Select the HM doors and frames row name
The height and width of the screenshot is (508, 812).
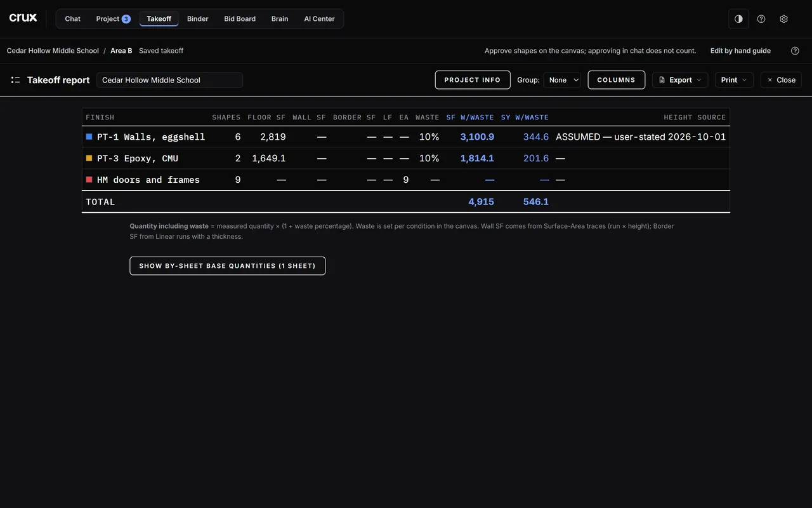coord(148,180)
